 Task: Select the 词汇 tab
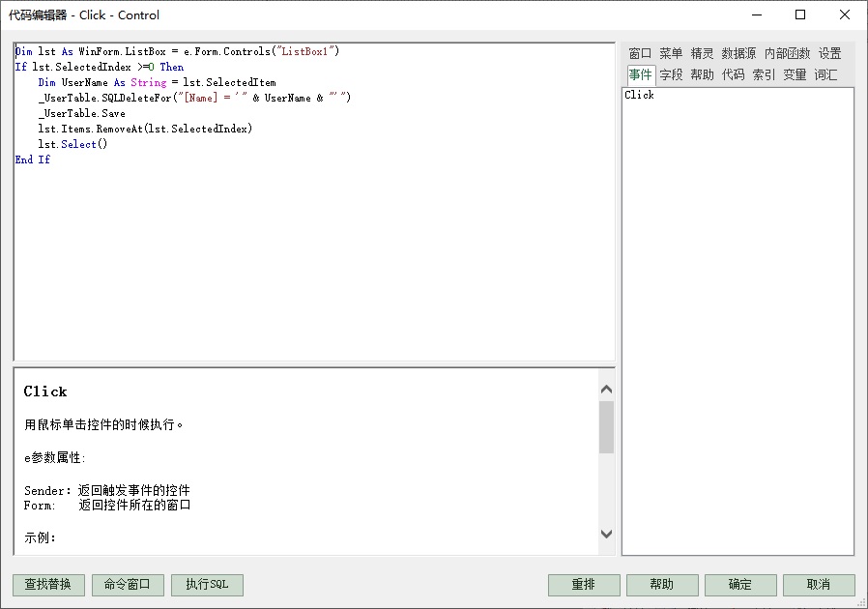[825, 74]
